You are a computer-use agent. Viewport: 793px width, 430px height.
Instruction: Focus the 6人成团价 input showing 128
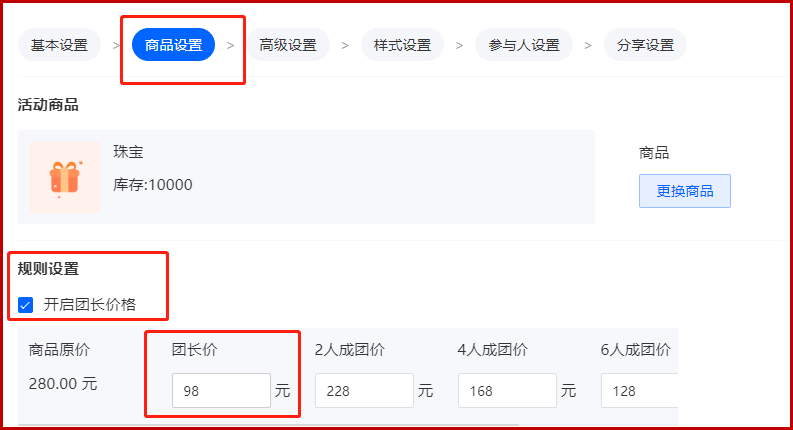(639, 391)
